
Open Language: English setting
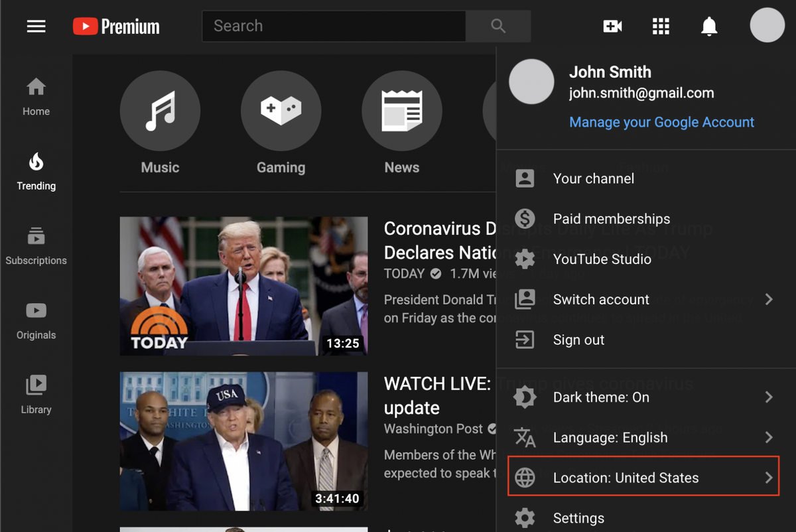tap(646, 438)
